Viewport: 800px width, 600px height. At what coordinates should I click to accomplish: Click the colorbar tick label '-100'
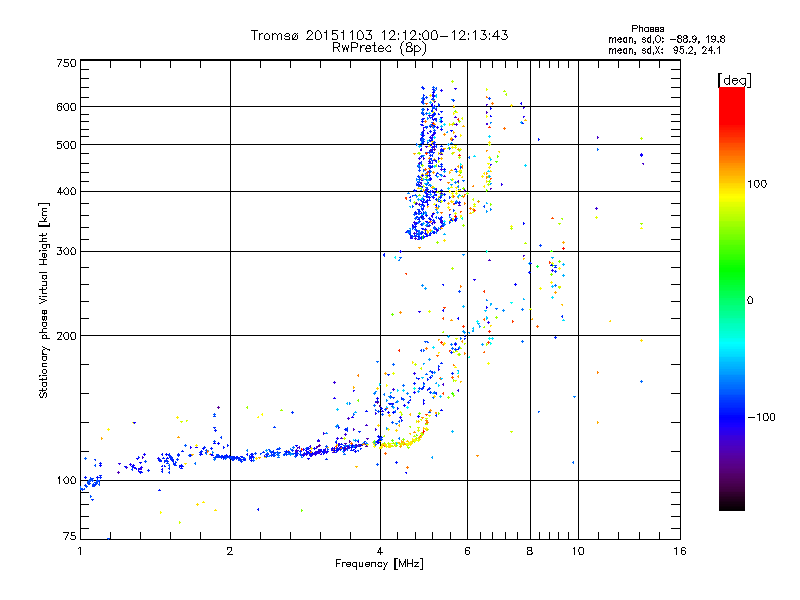pos(762,417)
